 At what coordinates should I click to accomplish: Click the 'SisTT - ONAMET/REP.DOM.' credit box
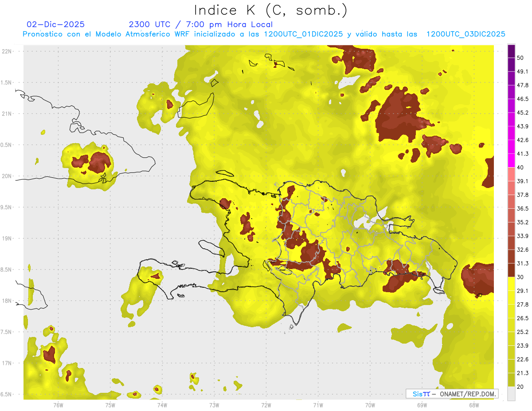(x=452, y=394)
